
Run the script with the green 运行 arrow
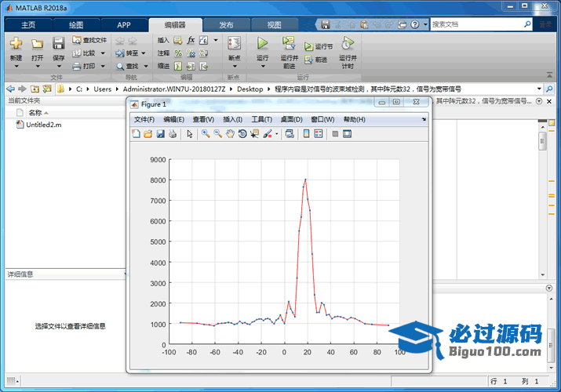coord(263,44)
